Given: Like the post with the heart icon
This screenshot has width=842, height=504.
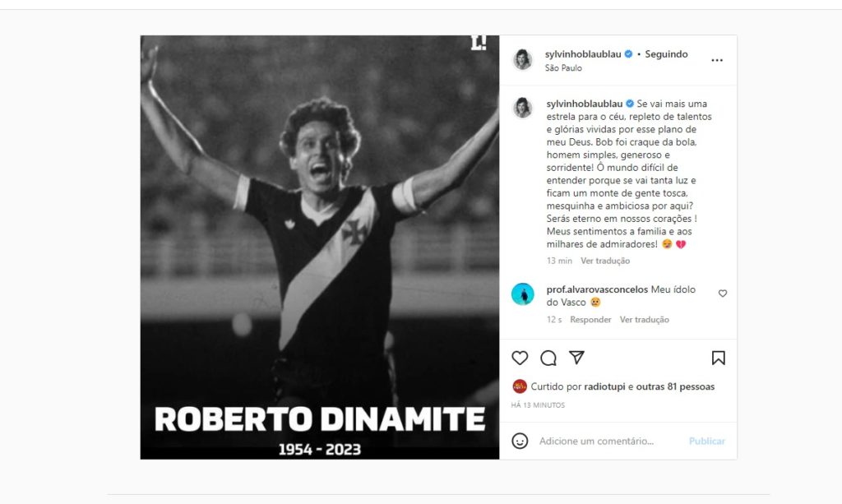Looking at the screenshot, I should 520,358.
